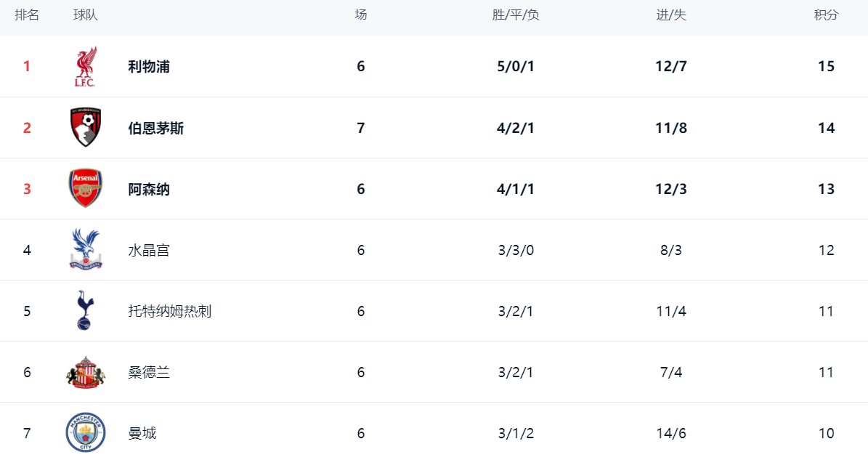Image resolution: width=868 pixels, height=460 pixels.
Task: Click the Crystal Palace eagle crest
Action: point(85,250)
